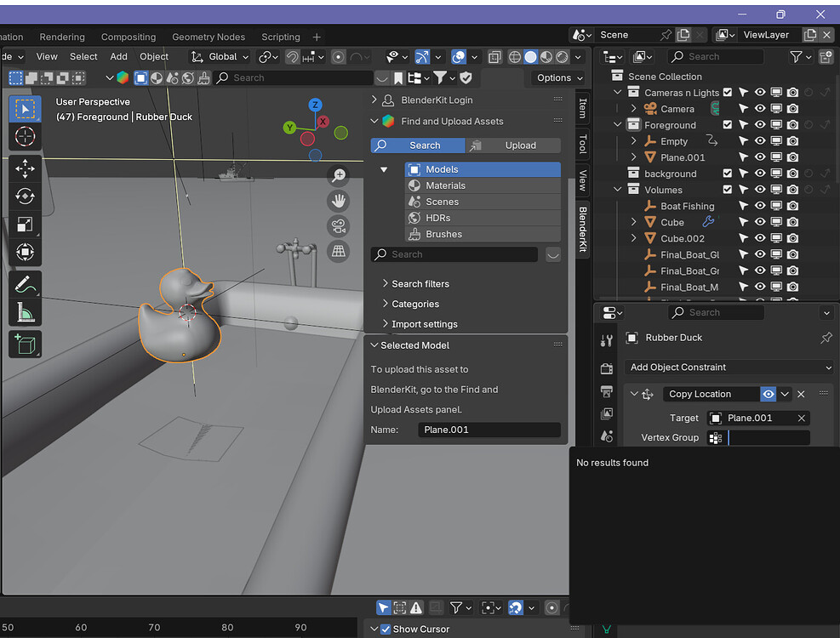Switch to rendered viewport shading
The height and width of the screenshot is (638, 840).
[562, 57]
